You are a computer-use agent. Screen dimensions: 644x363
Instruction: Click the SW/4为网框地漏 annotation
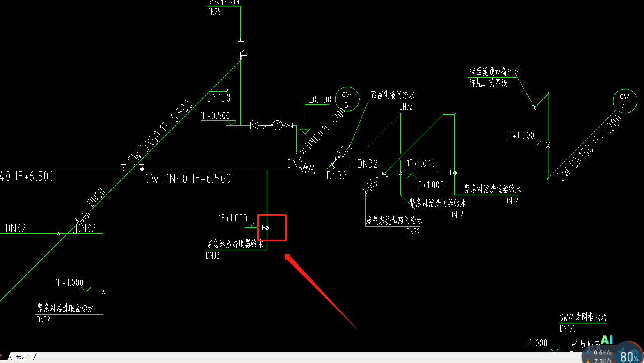(x=583, y=317)
